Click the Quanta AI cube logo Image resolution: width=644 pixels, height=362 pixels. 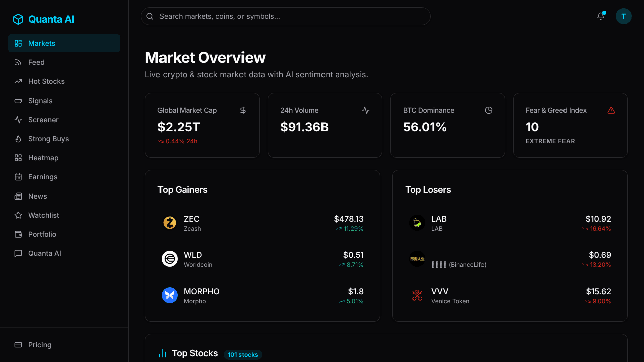click(18, 19)
